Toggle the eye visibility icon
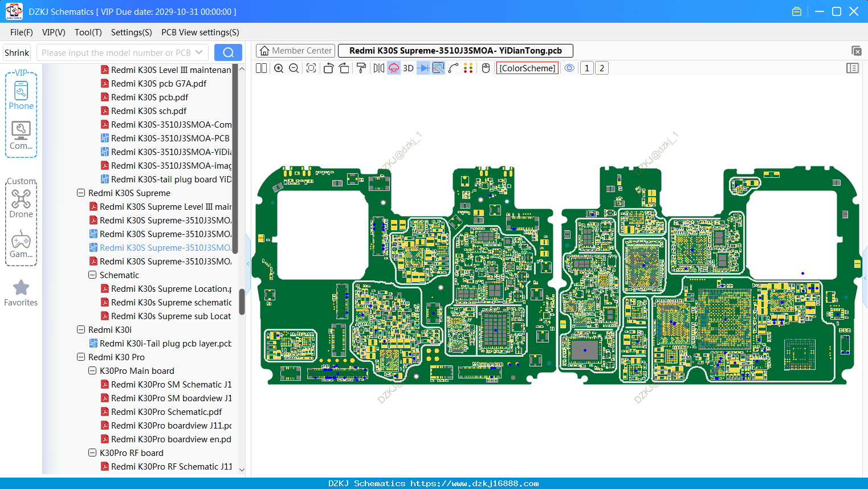Image resolution: width=868 pixels, height=489 pixels. pos(569,68)
